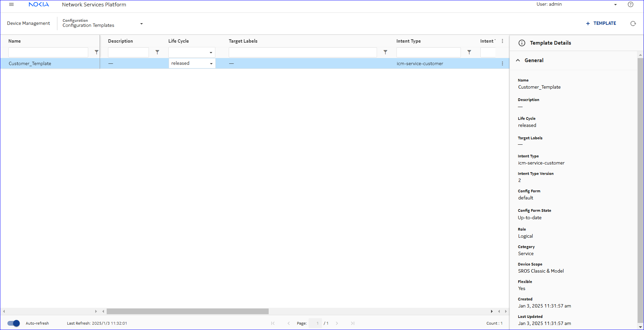This screenshot has height=330, width=644.
Task: Click the refresh icon beside TEMPLATE
Action: tap(633, 23)
